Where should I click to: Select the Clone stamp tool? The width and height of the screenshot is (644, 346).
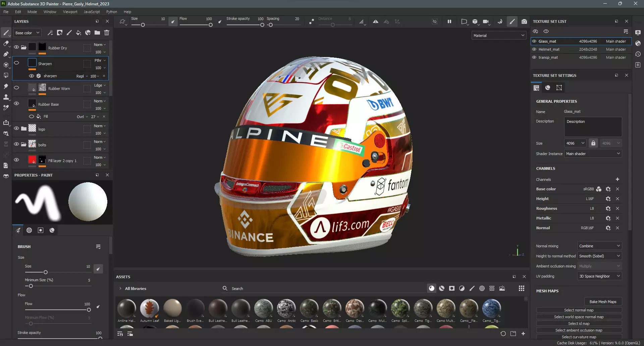click(6, 97)
